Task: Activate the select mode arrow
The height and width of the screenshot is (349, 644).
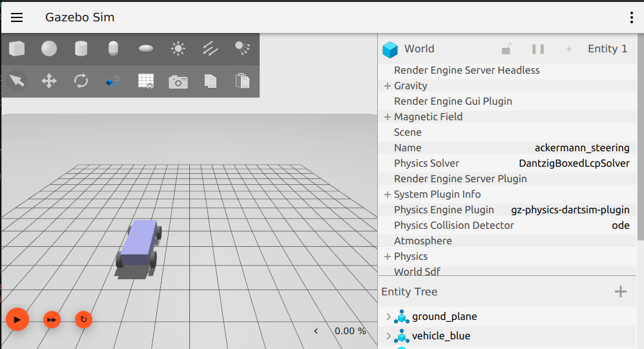Action: pos(17,81)
